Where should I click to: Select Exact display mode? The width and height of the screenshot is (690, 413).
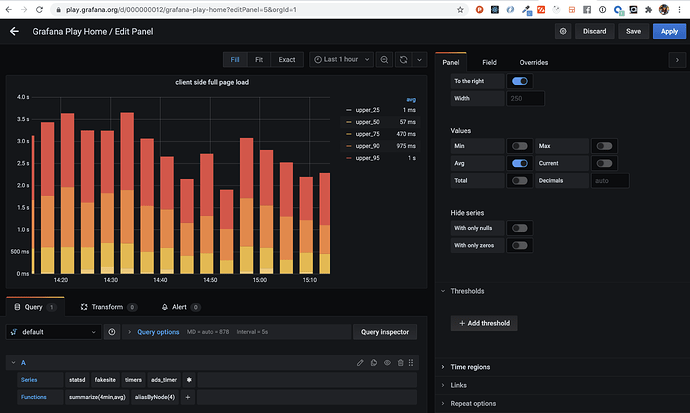[286, 59]
